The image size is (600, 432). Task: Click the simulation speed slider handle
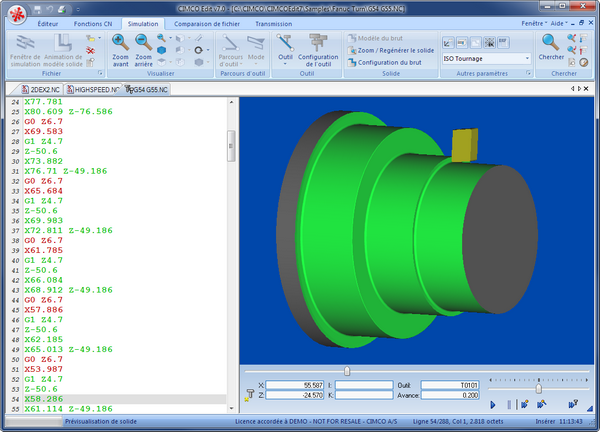click(x=539, y=389)
